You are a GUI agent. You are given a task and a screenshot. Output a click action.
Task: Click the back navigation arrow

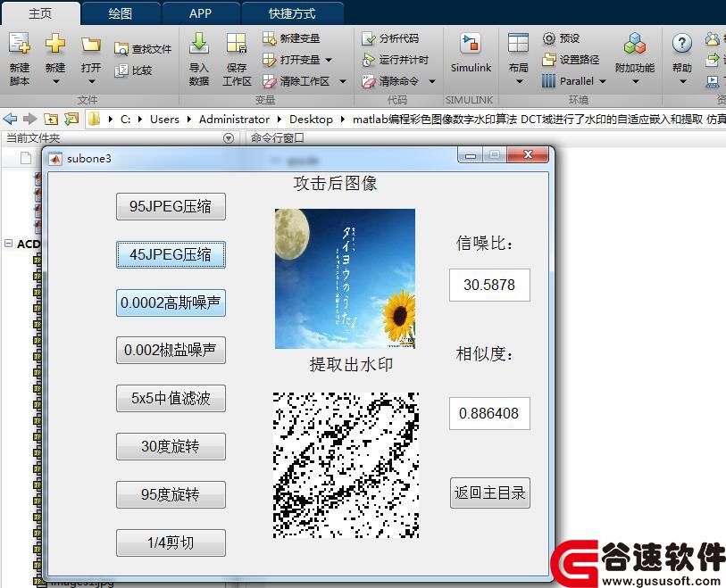10,119
